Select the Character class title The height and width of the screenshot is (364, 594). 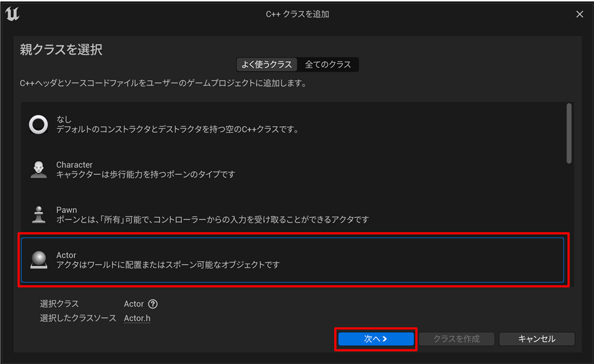point(74,165)
